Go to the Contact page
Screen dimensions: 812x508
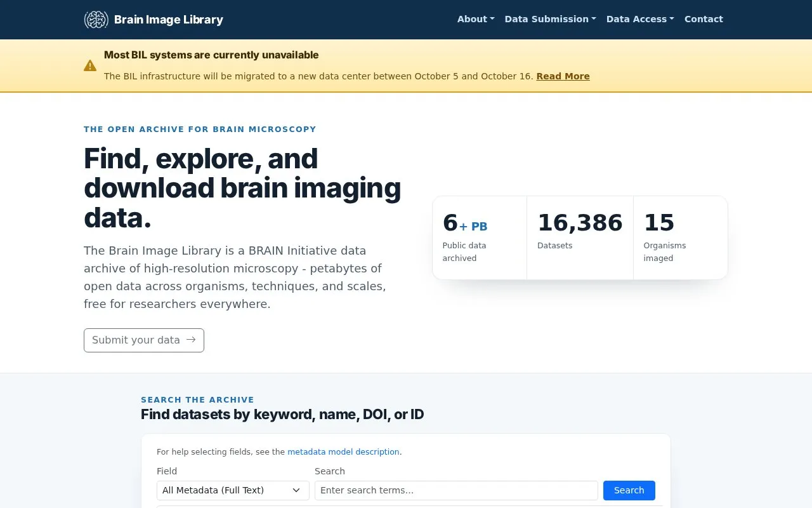[x=704, y=19]
